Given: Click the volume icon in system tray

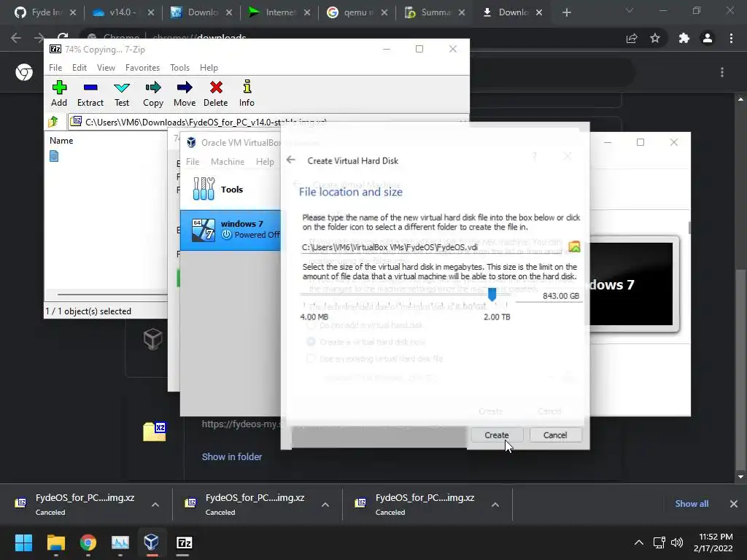Looking at the screenshot, I should click(x=676, y=542).
